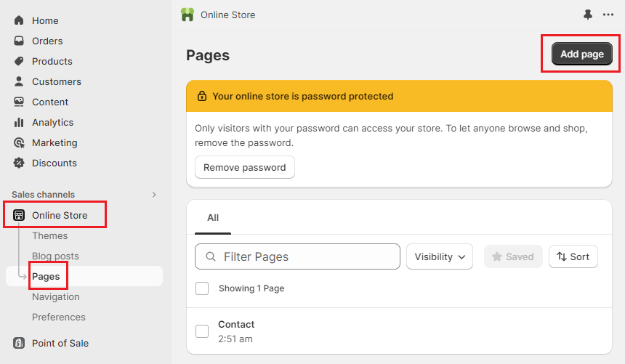Open Orders via its inbox icon

click(x=19, y=41)
